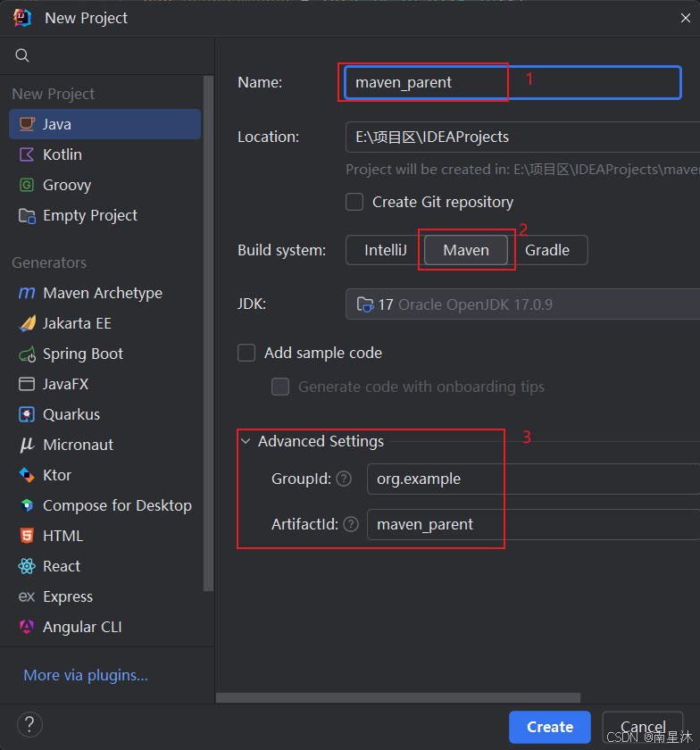This screenshot has width=700, height=750.
Task: Select Gradle build system
Action: pos(547,250)
